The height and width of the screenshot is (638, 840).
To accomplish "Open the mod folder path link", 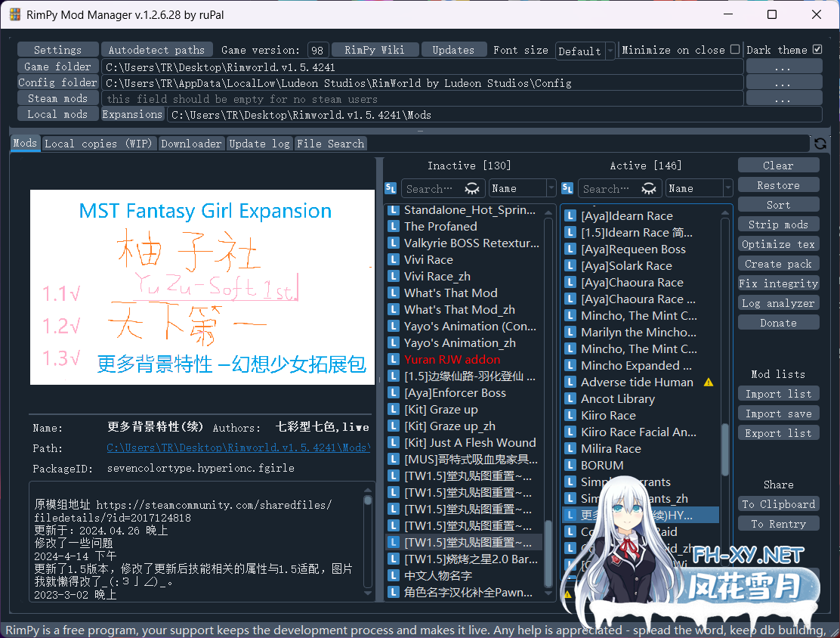I will pos(238,448).
